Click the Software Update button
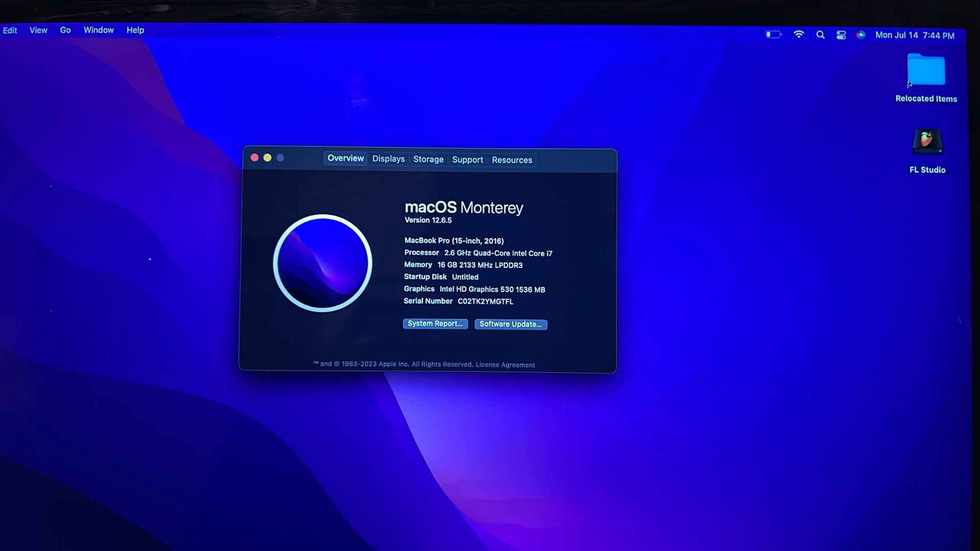 click(x=510, y=324)
